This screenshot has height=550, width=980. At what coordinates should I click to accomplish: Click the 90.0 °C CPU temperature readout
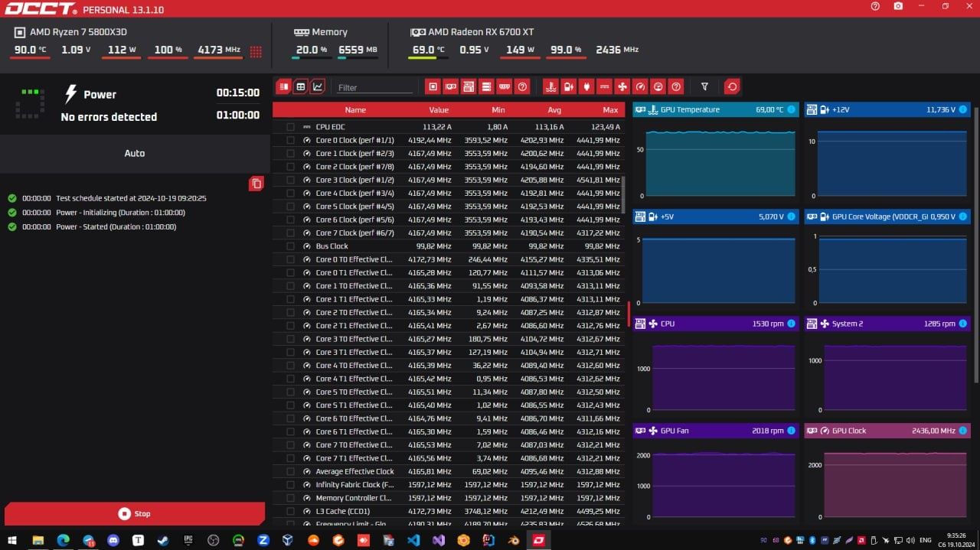31,50
